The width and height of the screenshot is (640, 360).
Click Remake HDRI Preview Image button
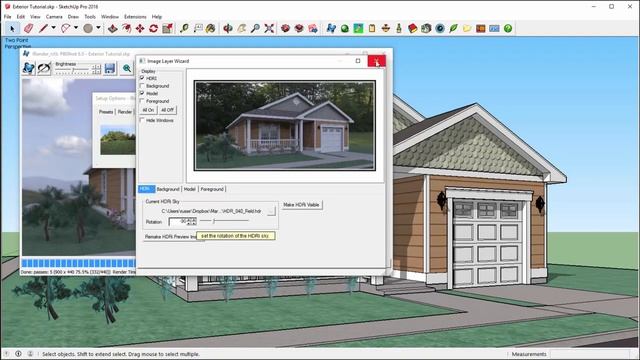click(171, 237)
